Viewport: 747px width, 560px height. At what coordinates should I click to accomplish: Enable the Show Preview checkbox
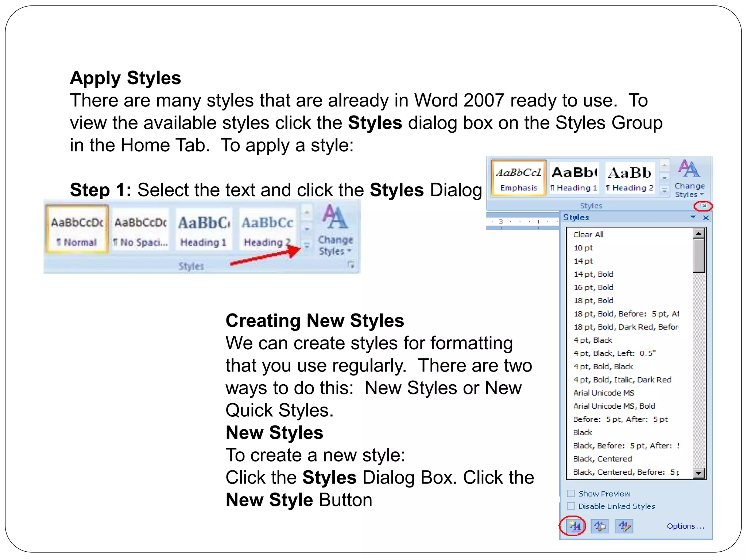point(571,494)
